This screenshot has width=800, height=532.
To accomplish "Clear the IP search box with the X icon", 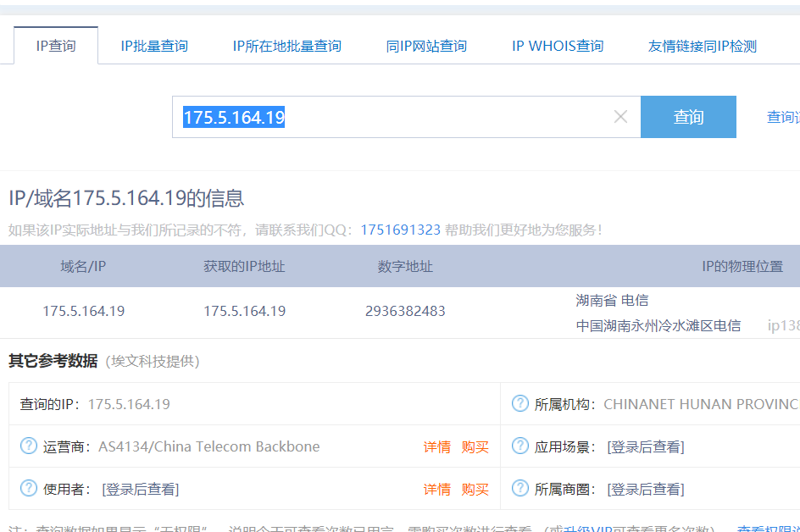I will coord(620,117).
